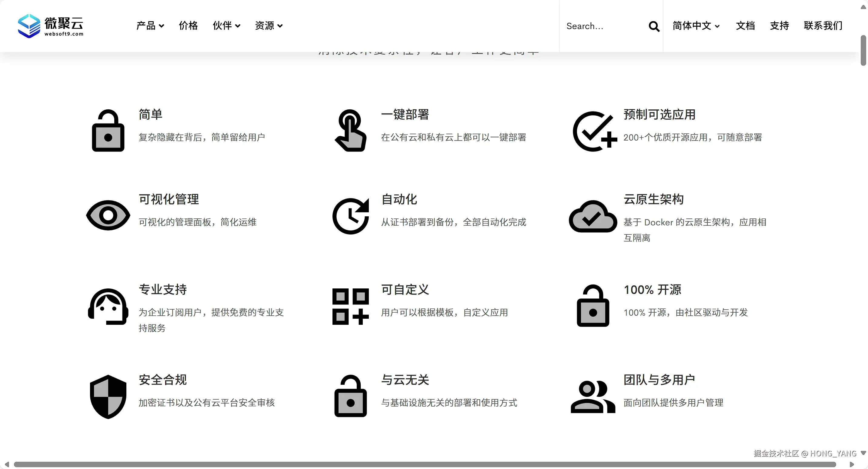Select the 价格 menu item
The width and height of the screenshot is (868, 469).
click(x=188, y=26)
